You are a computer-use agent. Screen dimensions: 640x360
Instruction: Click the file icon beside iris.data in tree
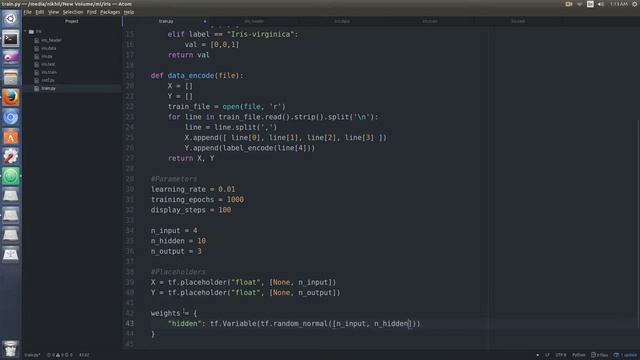pyautogui.click(x=37, y=48)
